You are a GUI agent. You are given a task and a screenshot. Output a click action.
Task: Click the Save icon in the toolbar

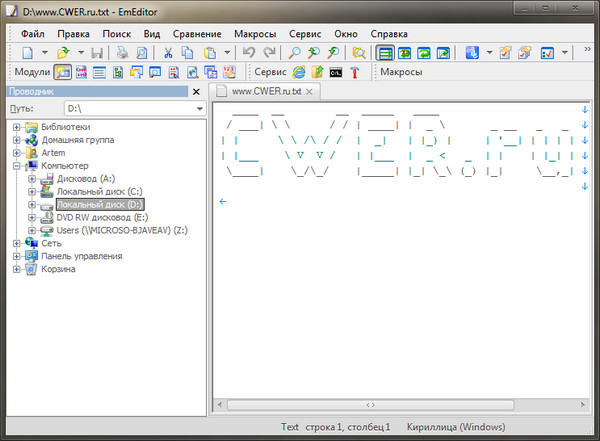[96, 52]
